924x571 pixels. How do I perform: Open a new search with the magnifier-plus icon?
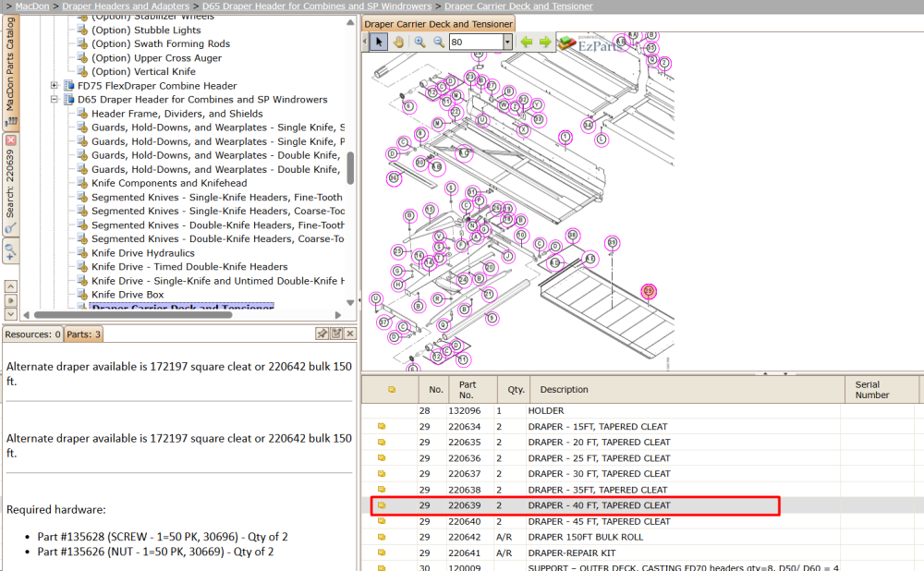[10, 252]
